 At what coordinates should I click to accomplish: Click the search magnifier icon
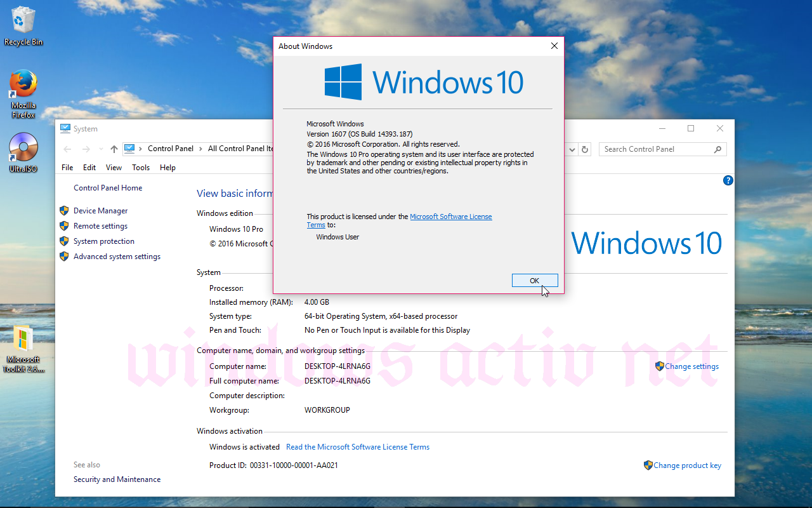tap(718, 149)
